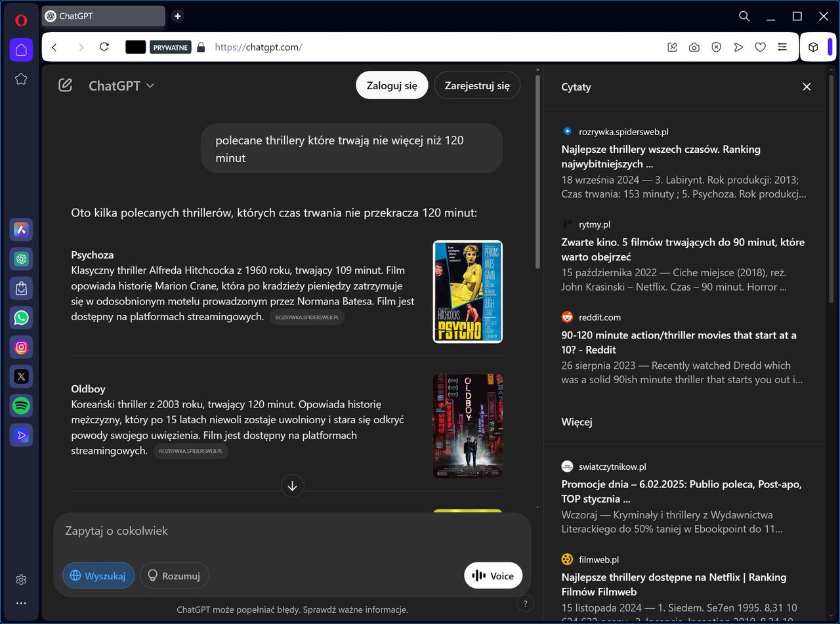This screenshot has height=624, width=840.
Task: Click the chat conversation scrollbar
Action: coord(538,172)
